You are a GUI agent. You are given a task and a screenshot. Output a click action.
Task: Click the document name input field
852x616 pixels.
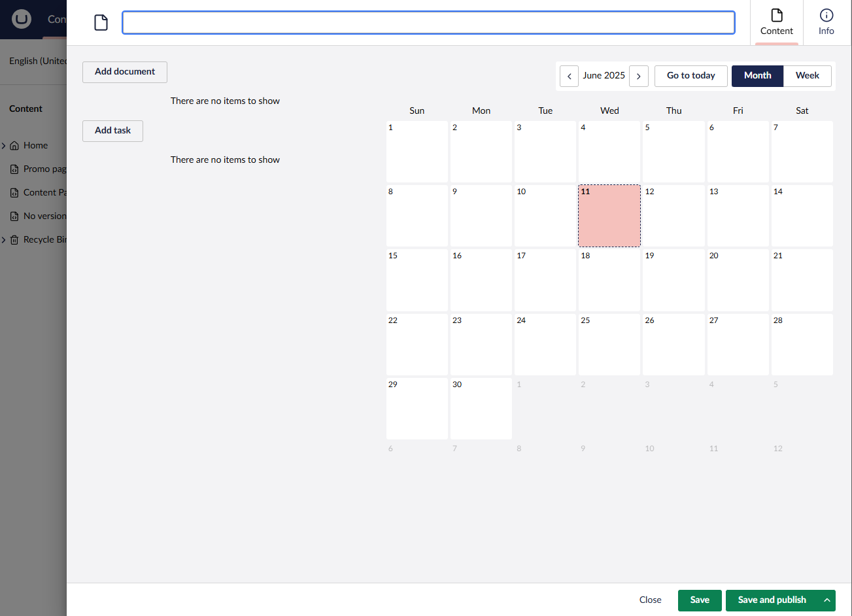click(428, 23)
